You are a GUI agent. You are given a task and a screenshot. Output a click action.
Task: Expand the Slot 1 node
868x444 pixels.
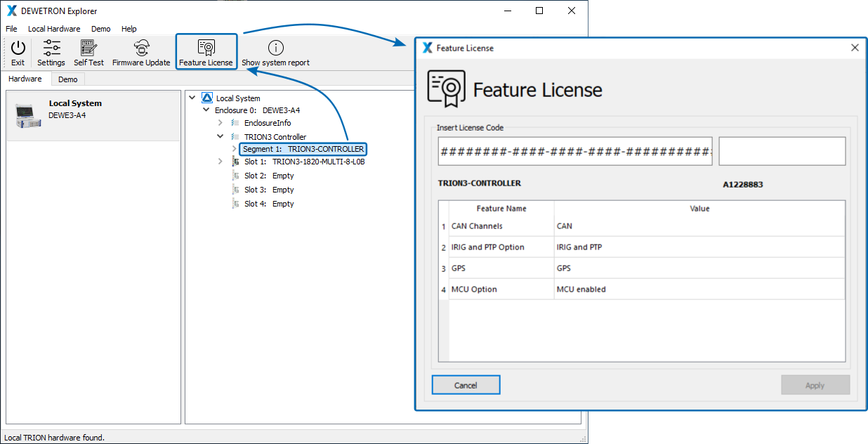221,162
